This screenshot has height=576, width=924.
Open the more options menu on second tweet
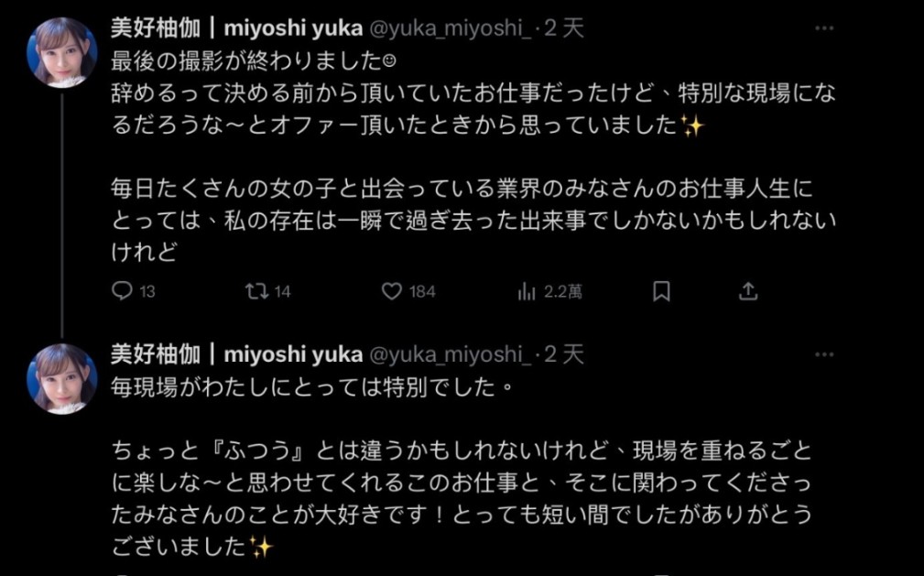point(825,354)
